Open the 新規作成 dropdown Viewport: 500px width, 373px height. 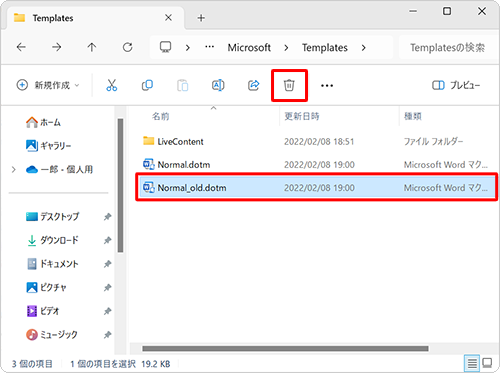coord(48,85)
